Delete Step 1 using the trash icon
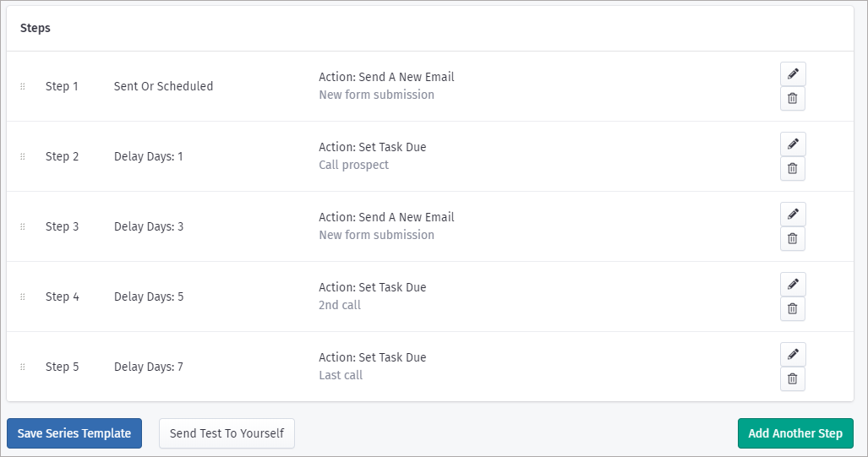The image size is (868, 457). click(x=792, y=99)
